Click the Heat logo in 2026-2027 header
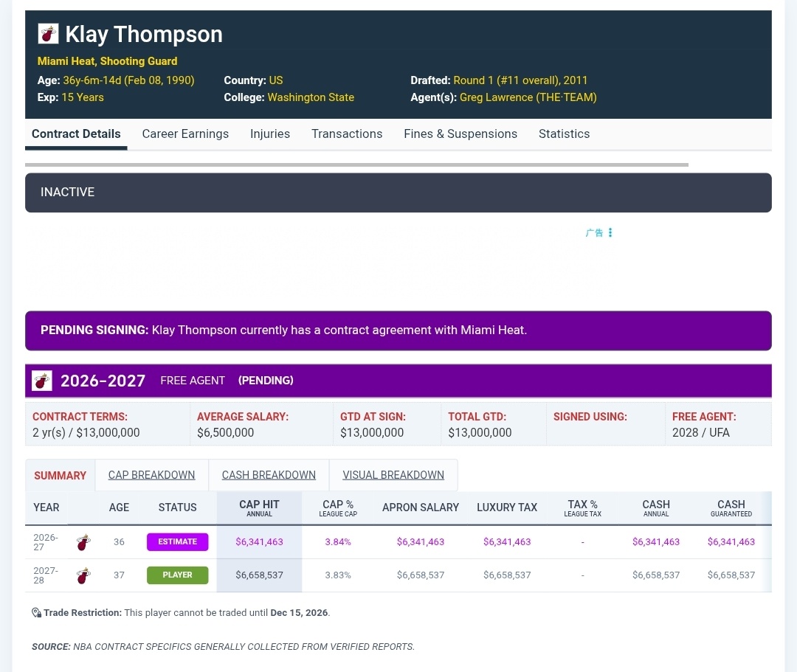Screen dimensions: 797x672 (41, 381)
